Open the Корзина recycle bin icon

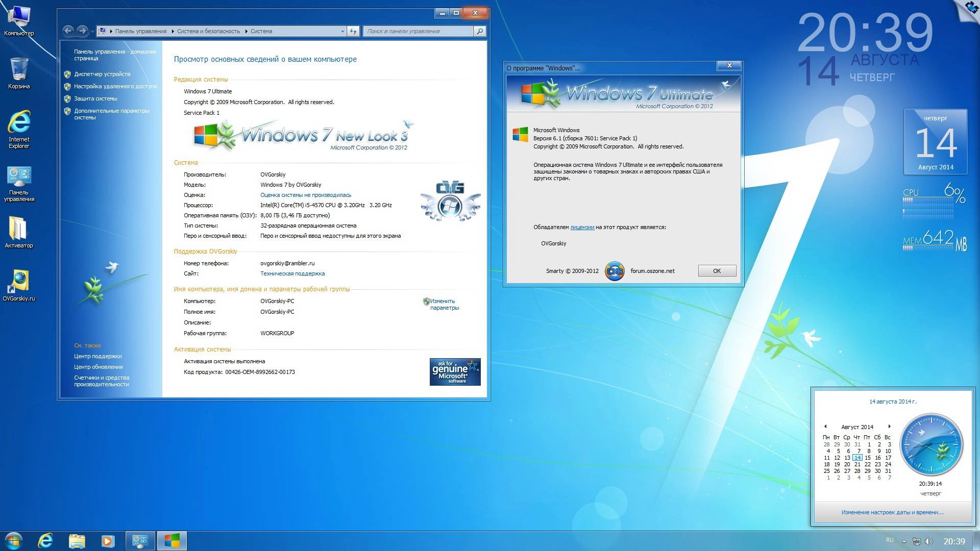click(19, 73)
